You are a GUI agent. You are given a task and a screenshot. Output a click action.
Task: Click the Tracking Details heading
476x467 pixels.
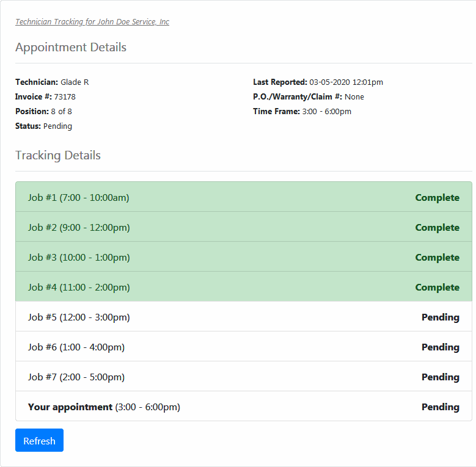(58, 156)
